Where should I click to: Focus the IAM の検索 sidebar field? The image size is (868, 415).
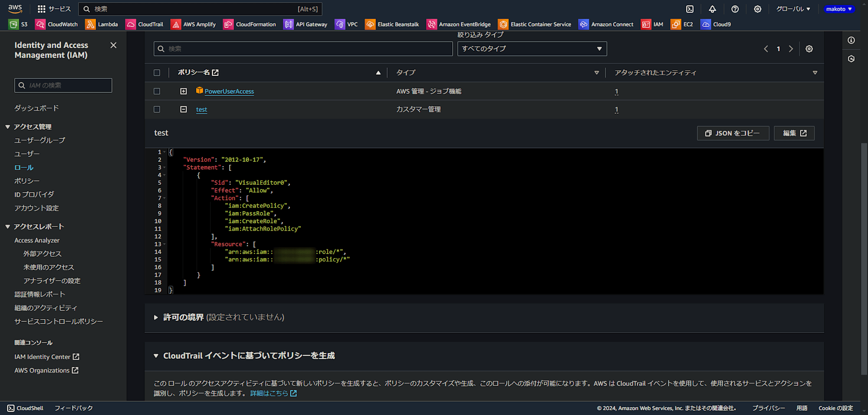63,85
